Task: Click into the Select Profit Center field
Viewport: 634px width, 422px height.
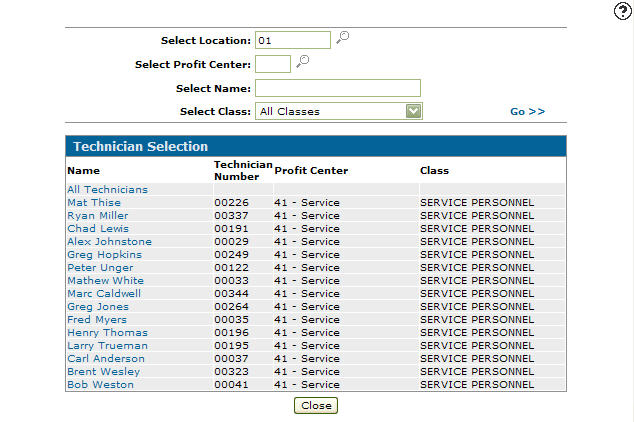Action: pyautogui.click(x=273, y=64)
